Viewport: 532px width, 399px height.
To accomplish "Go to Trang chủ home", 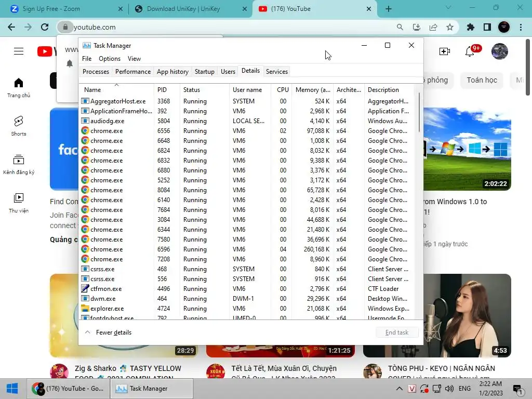I will 19,88.
